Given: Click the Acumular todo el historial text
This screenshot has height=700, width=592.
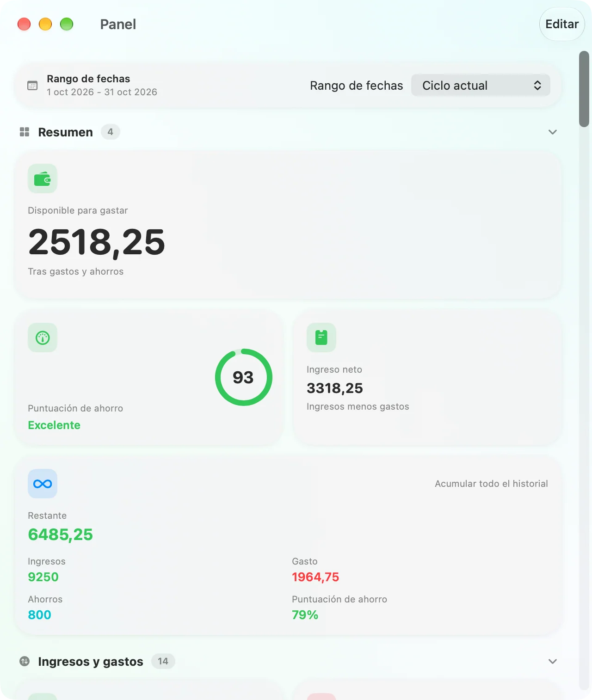Looking at the screenshot, I should tap(491, 484).
